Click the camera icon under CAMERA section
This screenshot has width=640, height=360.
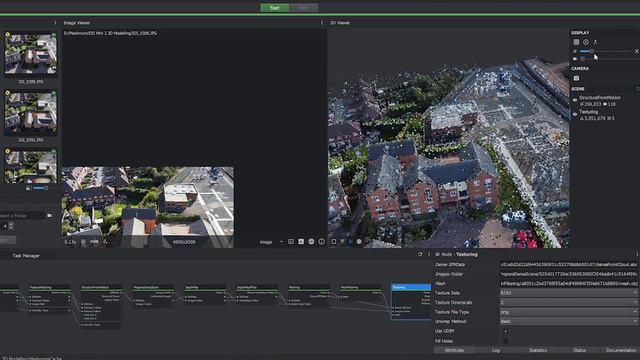pos(576,78)
